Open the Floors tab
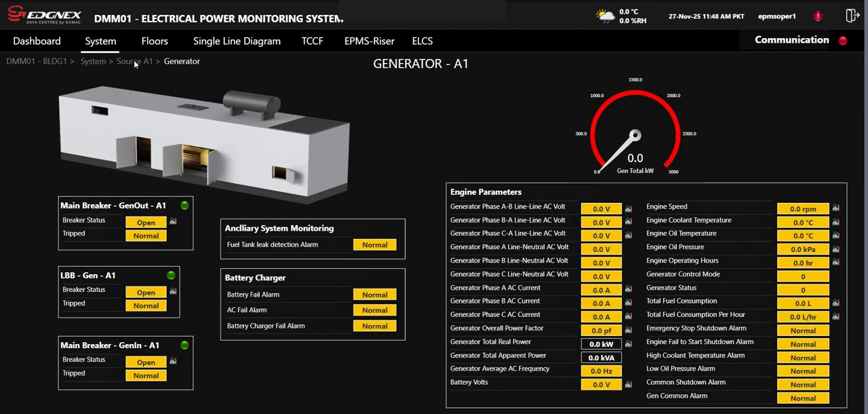 coord(155,41)
